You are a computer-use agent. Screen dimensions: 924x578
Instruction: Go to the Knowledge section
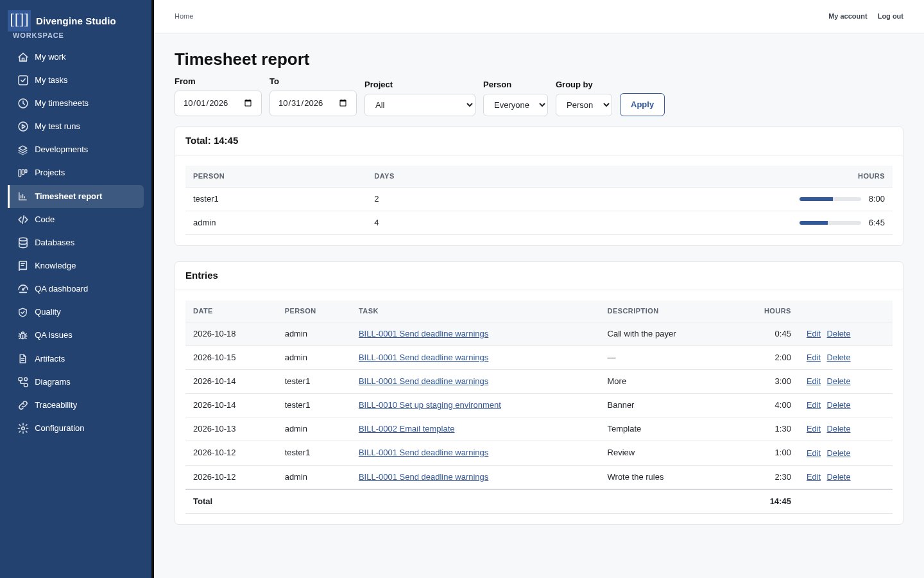point(76,266)
